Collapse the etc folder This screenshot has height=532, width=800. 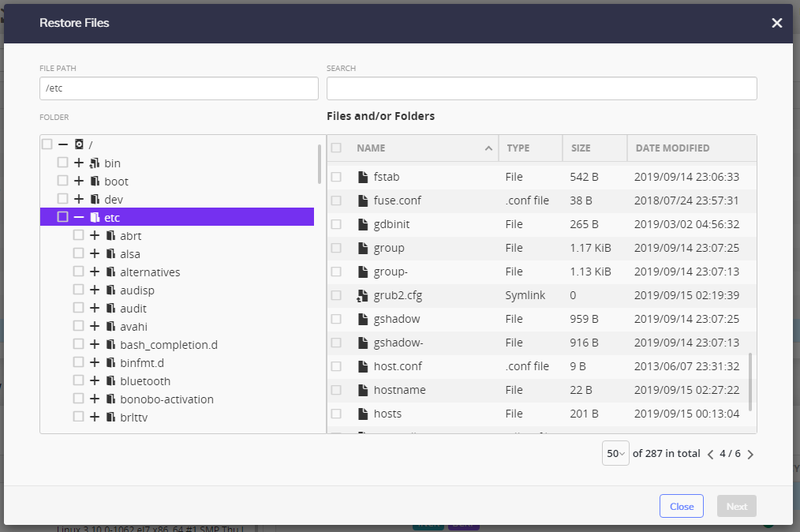(79, 217)
